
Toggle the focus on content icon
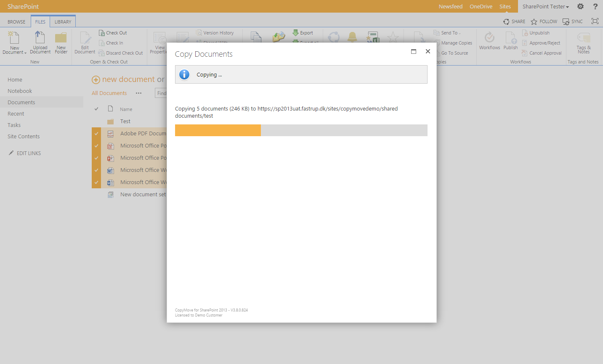click(x=595, y=21)
